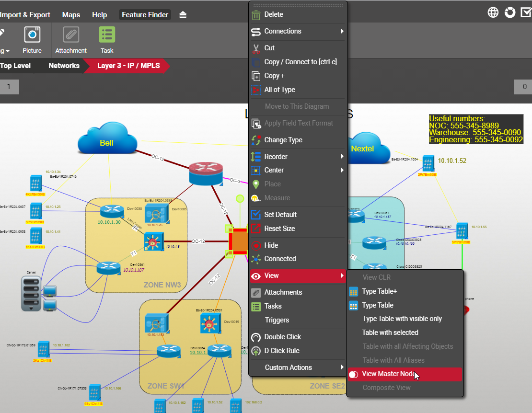Open the globe icon in top bar
This screenshot has width=532, height=413.
493,12
